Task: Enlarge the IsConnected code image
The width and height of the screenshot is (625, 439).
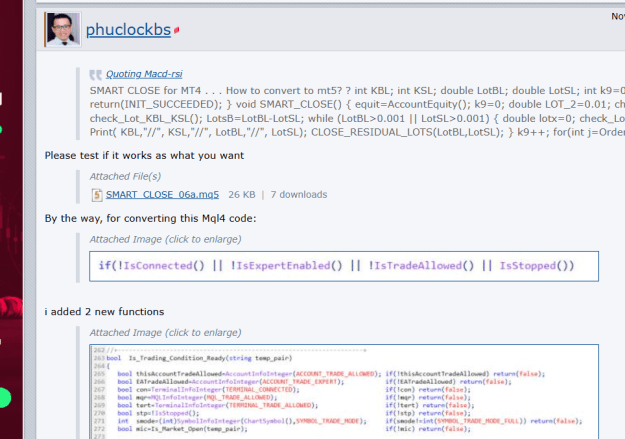Action: point(344,266)
